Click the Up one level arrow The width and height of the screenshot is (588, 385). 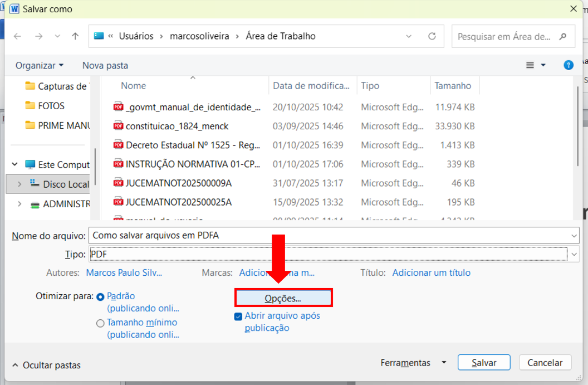click(x=75, y=36)
